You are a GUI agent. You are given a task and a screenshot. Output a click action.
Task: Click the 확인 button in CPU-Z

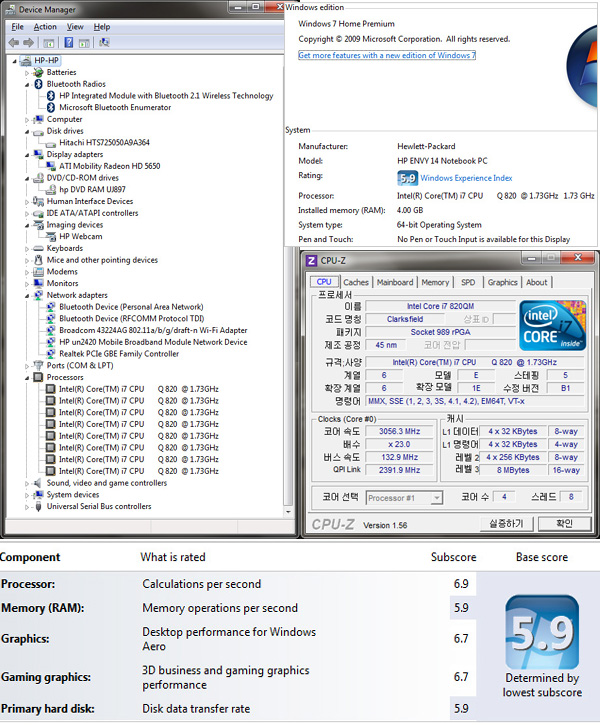tap(564, 523)
